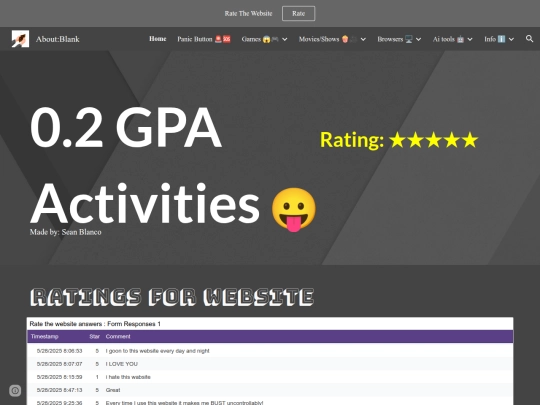
Task: Open the Games menu item
Action: 260,39
